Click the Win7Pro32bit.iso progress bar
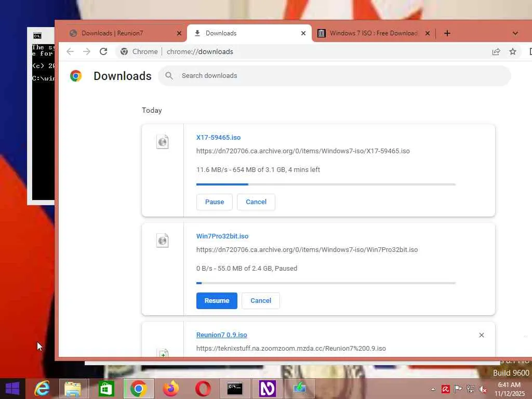 pos(326,283)
